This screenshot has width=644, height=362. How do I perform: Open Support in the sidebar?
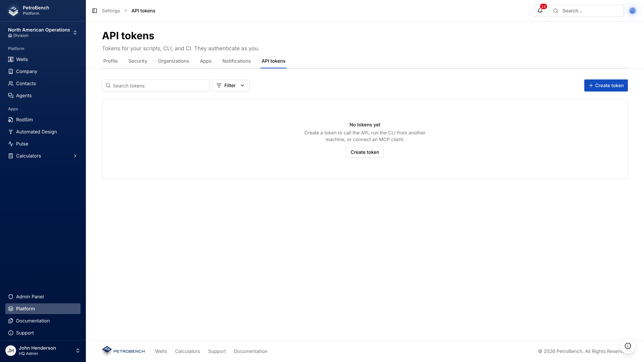[x=43, y=333]
